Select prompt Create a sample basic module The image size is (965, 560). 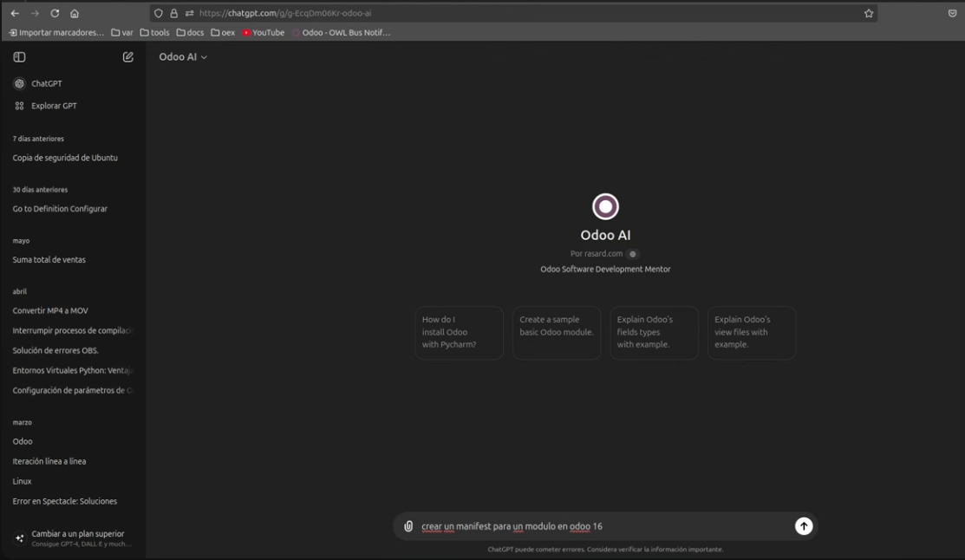[557, 332]
